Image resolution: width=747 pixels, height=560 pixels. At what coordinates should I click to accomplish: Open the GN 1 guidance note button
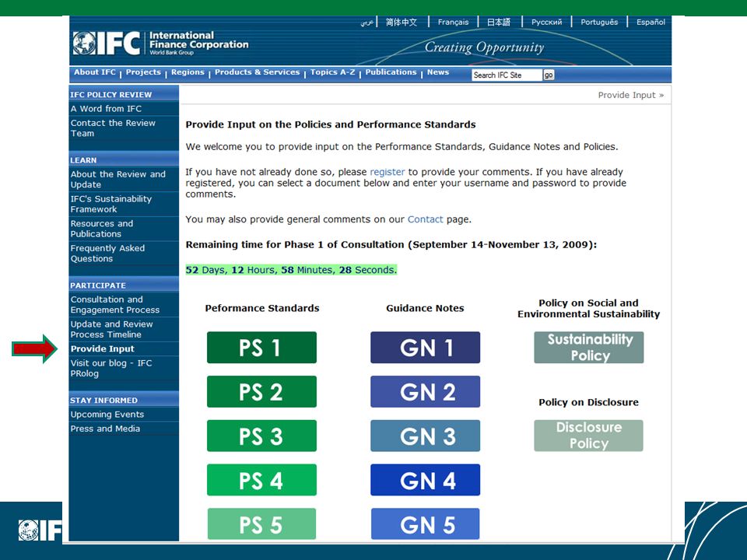pyautogui.click(x=426, y=348)
